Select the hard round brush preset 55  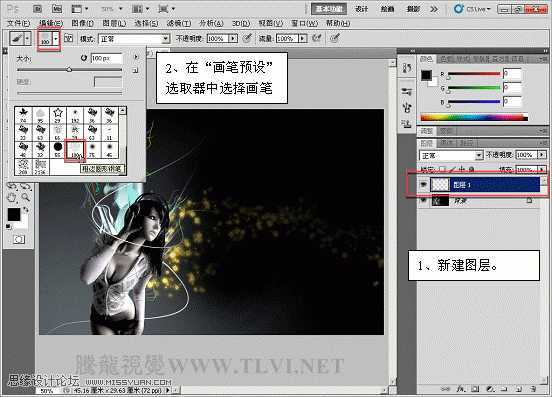[58, 149]
